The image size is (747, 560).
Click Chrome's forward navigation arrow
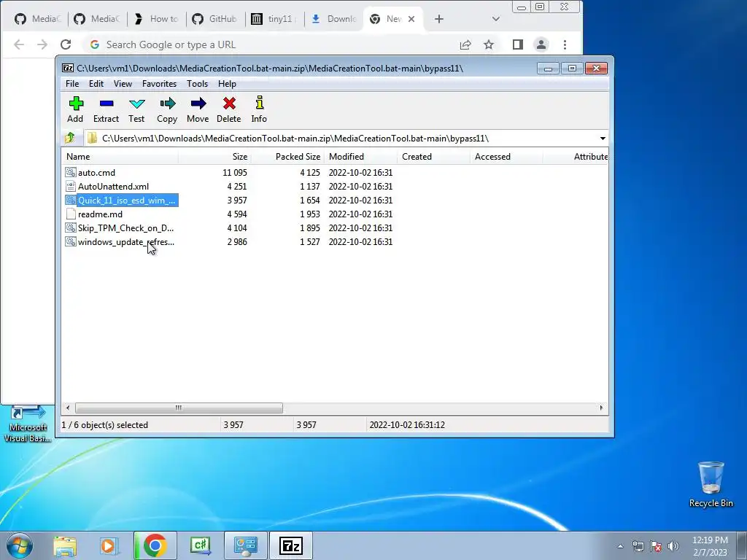(42, 44)
